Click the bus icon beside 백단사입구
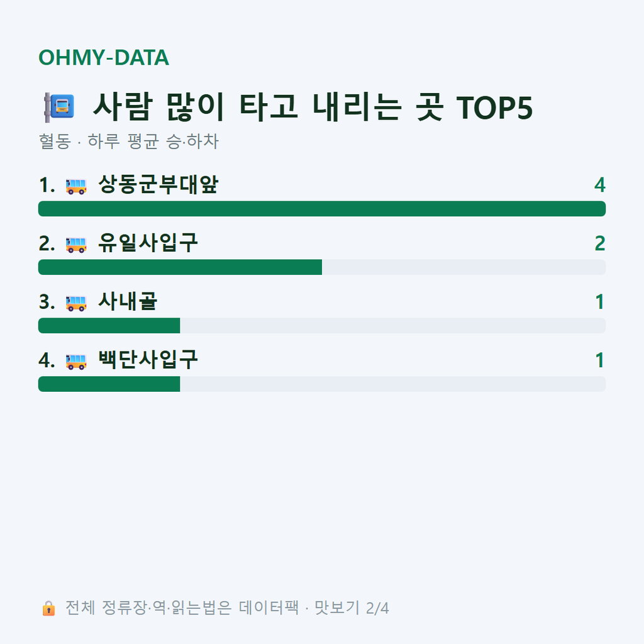Viewport: 644px width, 644px height. coord(76,362)
